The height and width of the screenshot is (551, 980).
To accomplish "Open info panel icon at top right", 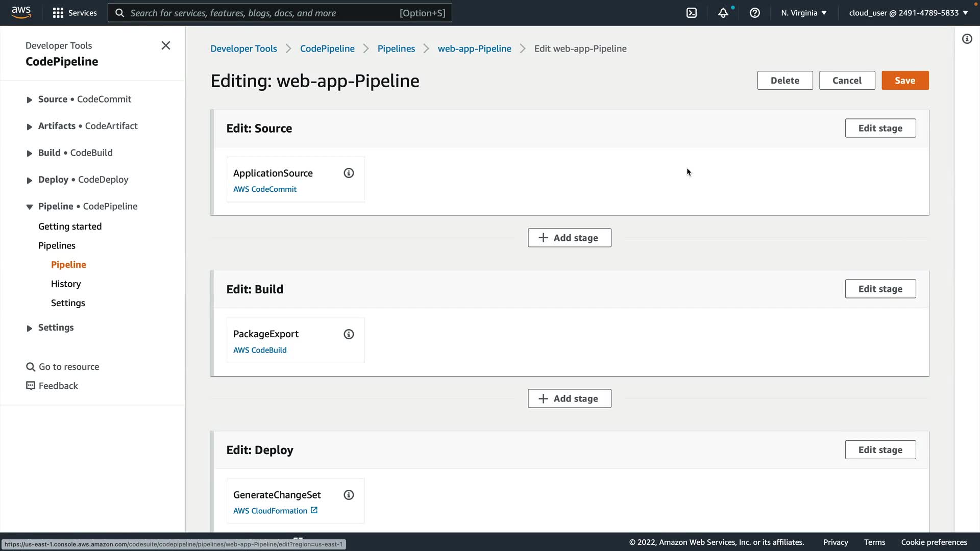I will pyautogui.click(x=967, y=39).
